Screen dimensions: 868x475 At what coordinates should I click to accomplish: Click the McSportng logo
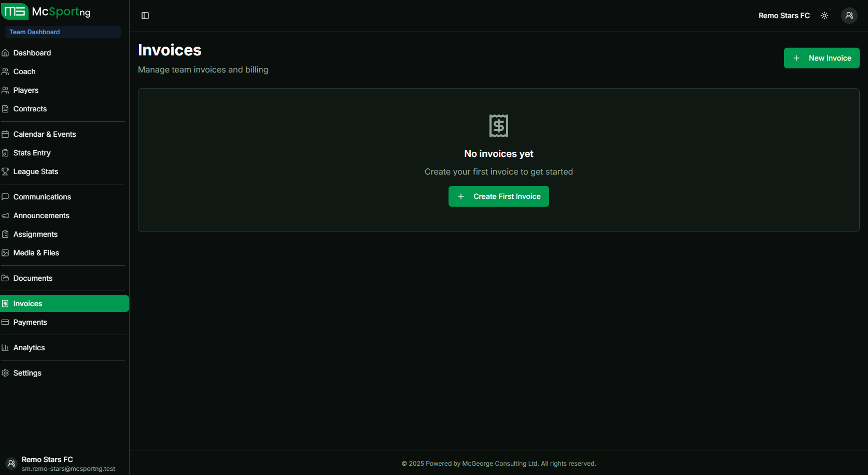[47, 11]
